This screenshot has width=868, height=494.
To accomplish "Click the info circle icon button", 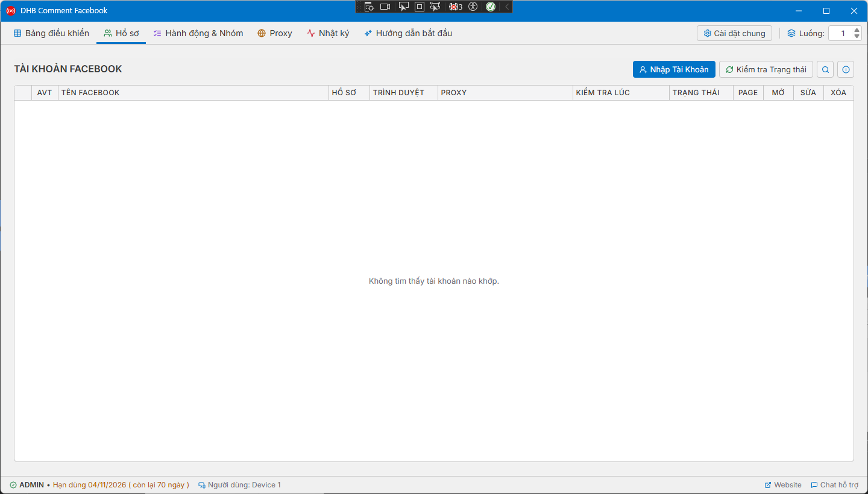I will (x=846, y=69).
